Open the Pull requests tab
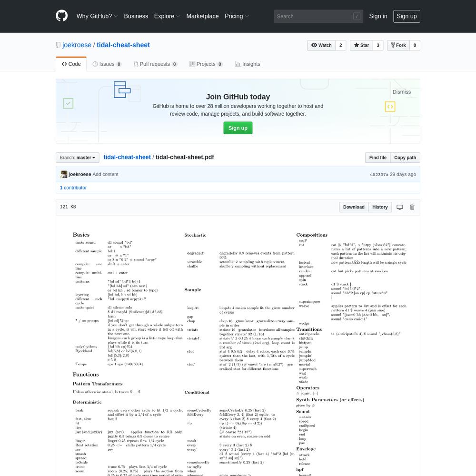The width and height of the screenshot is (476, 476). click(155, 64)
